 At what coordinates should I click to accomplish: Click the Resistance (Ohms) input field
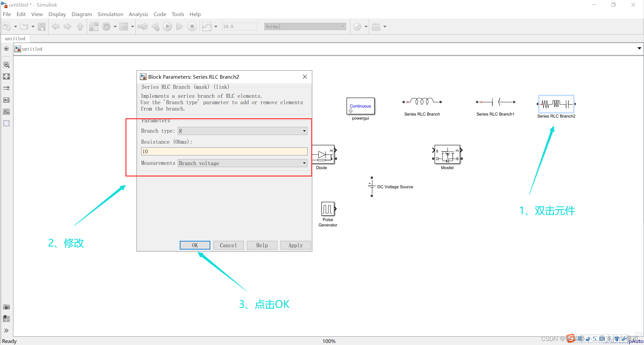(224, 151)
